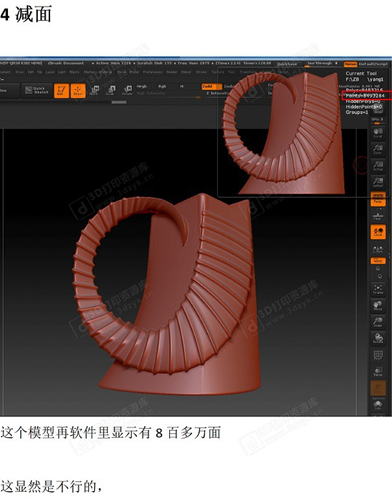Open the Preferences menu
392x500 pixels.
(153, 72)
